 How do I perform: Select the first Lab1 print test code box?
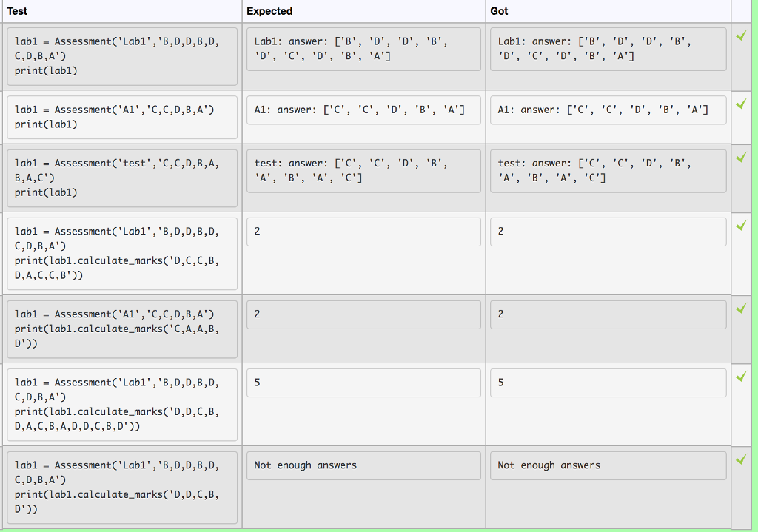(x=122, y=56)
